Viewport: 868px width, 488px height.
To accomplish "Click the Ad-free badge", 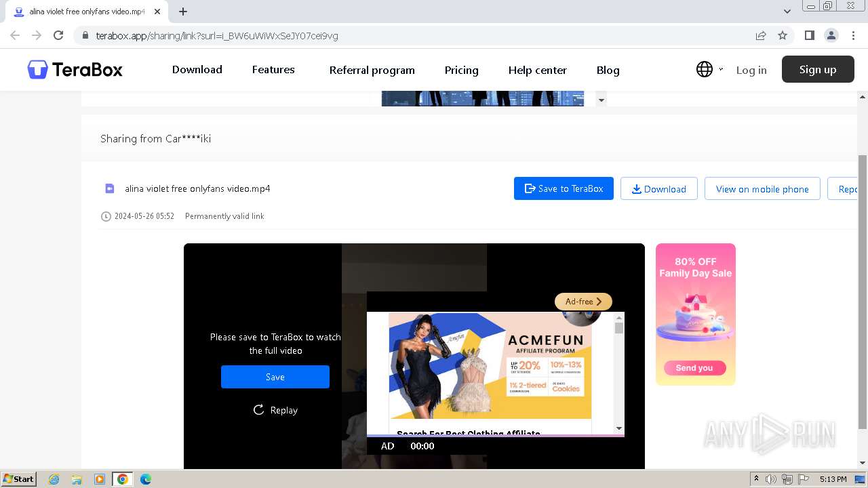I will coord(583,302).
